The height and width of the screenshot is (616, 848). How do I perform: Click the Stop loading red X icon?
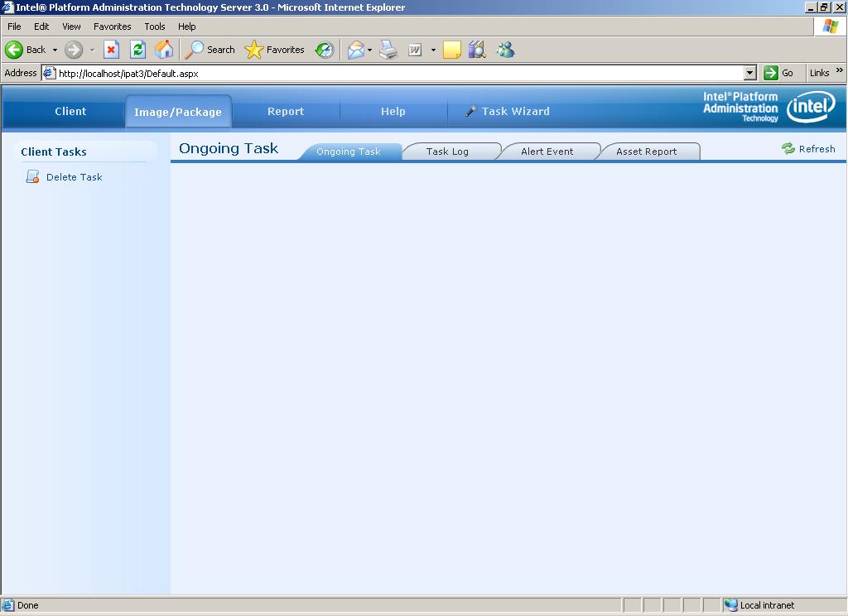(111, 50)
